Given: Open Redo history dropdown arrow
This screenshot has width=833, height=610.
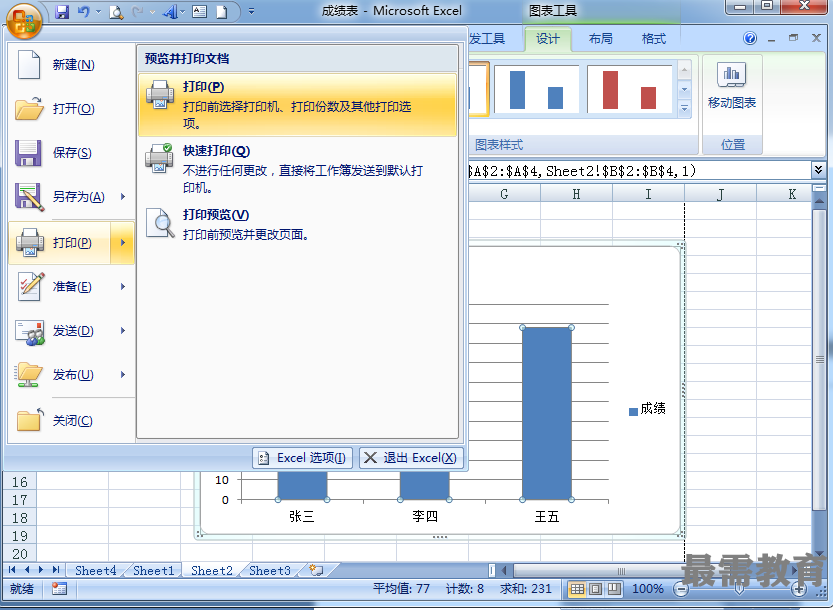Looking at the screenshot, I should click(152, 12).
